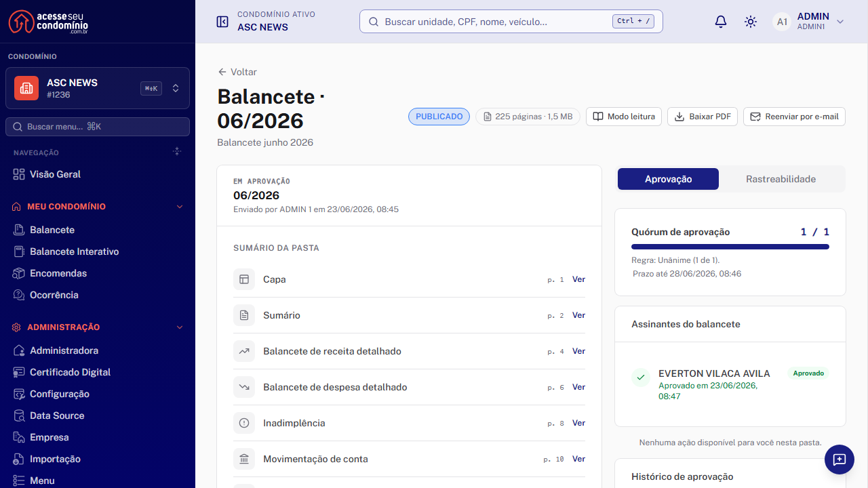Open the notifications bell
This screenshot has height=488, width=868.
point(721,22)
